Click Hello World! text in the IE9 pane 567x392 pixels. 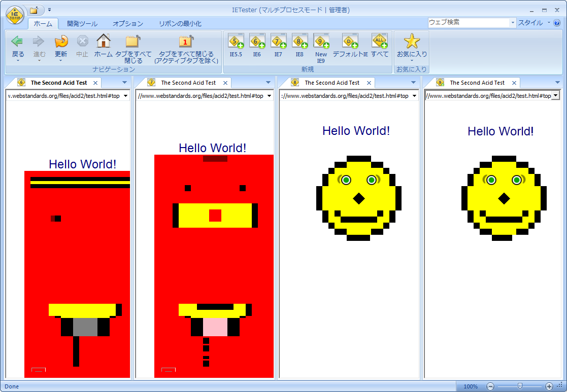click(501, 131)
